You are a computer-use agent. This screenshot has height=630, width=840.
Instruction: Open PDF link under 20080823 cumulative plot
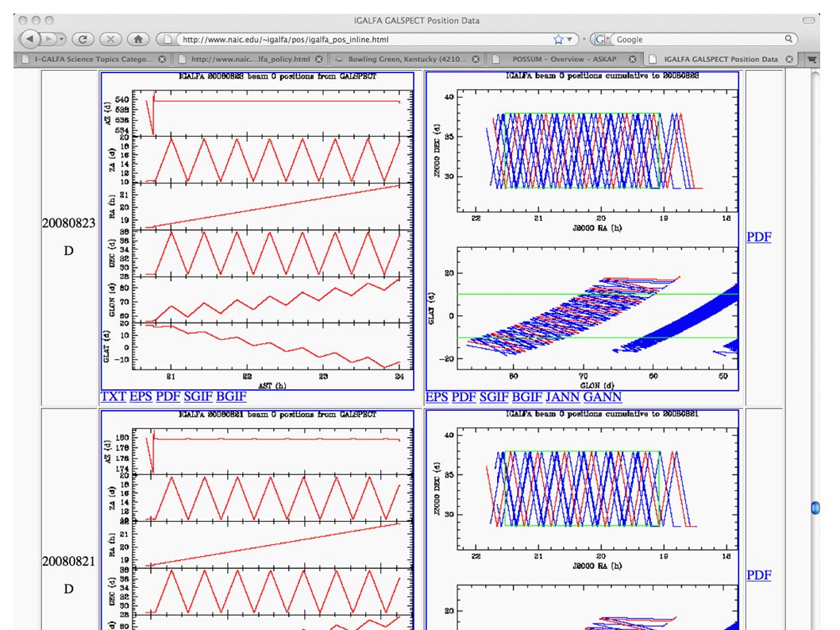pyautogui.click(x=464, y=397)
